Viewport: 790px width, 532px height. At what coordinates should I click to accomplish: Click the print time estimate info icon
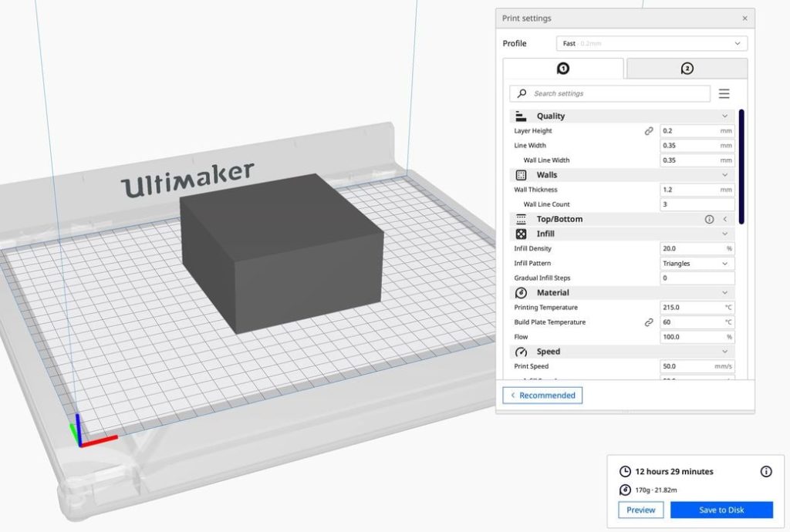click(x=766, y=472)
